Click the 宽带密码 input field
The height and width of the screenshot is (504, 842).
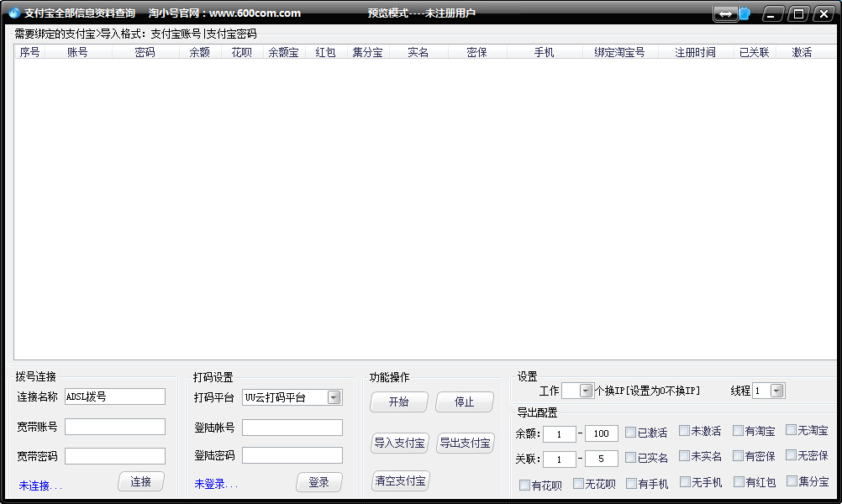point(115,455)
